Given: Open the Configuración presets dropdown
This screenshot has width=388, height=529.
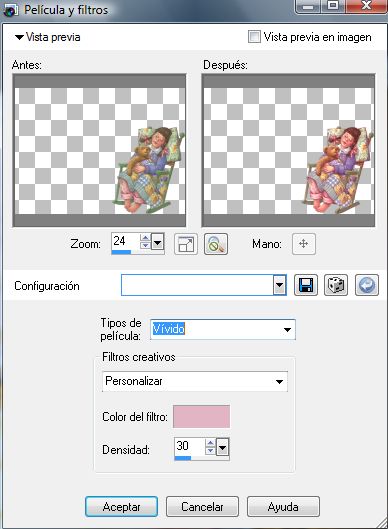Looking at the screenshot, I should pyautogui.click(x=279, y=285).
